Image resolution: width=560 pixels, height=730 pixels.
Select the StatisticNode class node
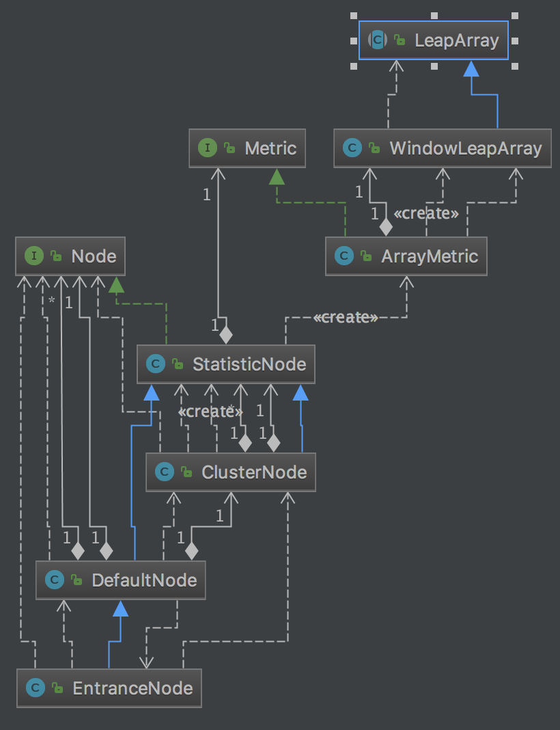(x=225, y=364)
